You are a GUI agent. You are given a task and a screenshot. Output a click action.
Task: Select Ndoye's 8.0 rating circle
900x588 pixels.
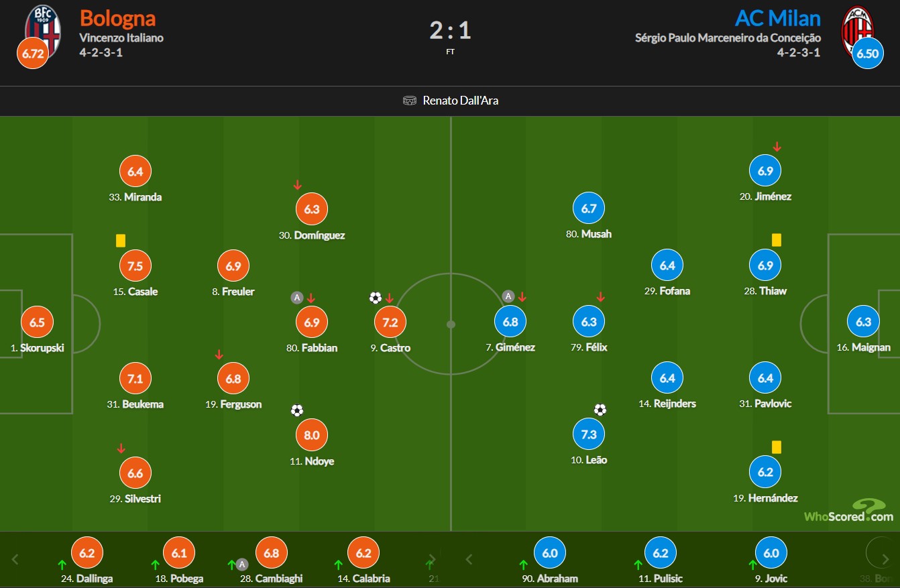[312, 434]
